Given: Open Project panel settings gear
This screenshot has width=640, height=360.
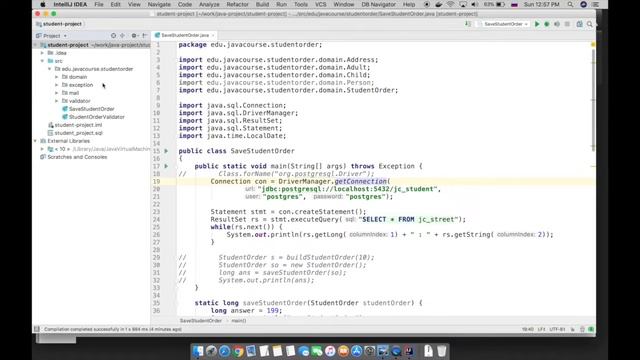Looking at the screenshot, I should coord(134,36).
